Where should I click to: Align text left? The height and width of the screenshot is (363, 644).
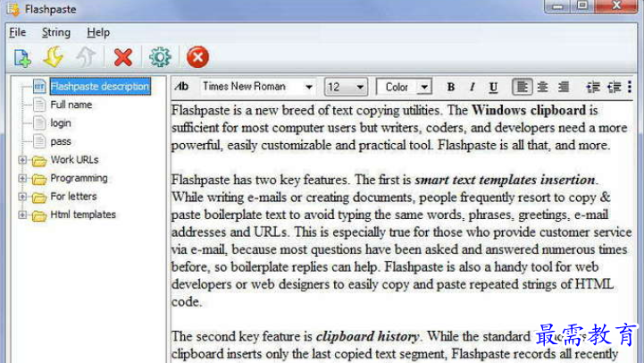[523, 87]
